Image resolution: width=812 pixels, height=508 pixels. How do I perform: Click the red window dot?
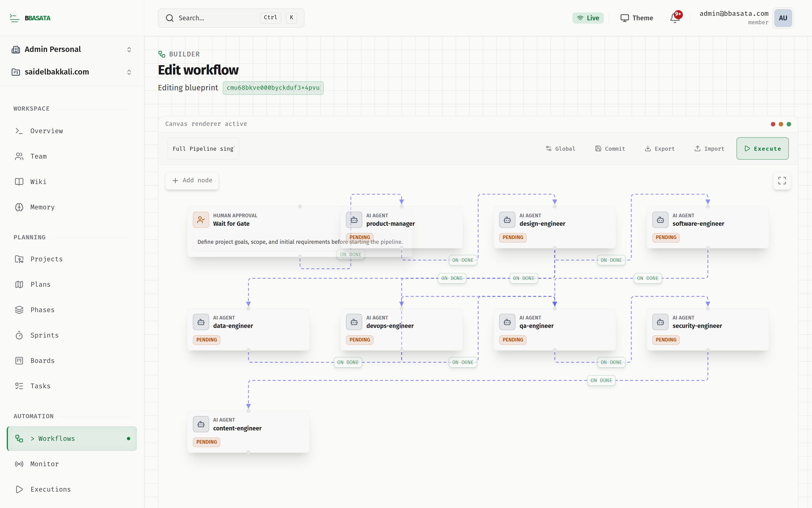pyautogui.click(x=773, y=124)
